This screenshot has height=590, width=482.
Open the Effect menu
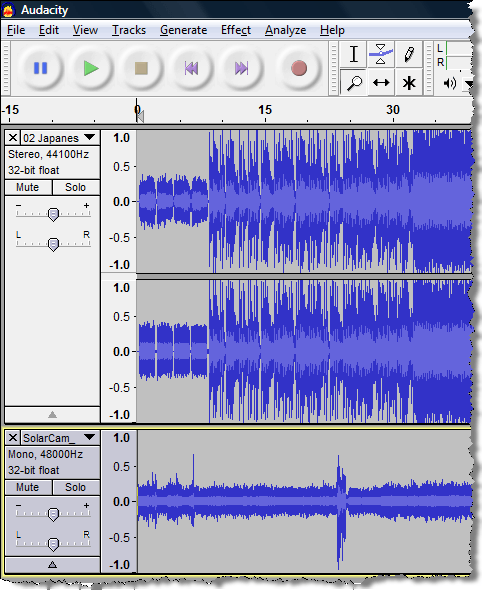pyautogui.click(x=236, y=30)
